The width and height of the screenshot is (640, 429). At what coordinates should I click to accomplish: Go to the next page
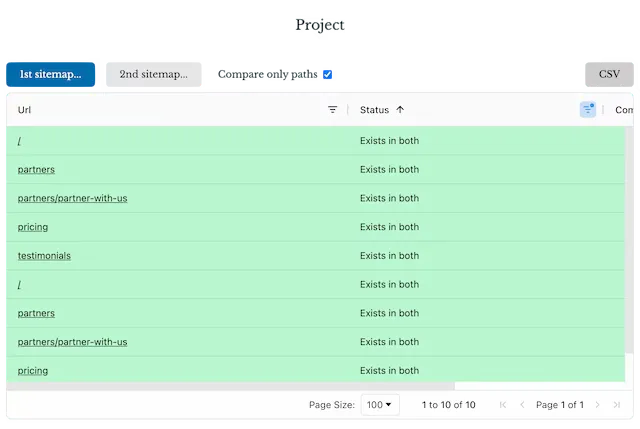point(597,405)
